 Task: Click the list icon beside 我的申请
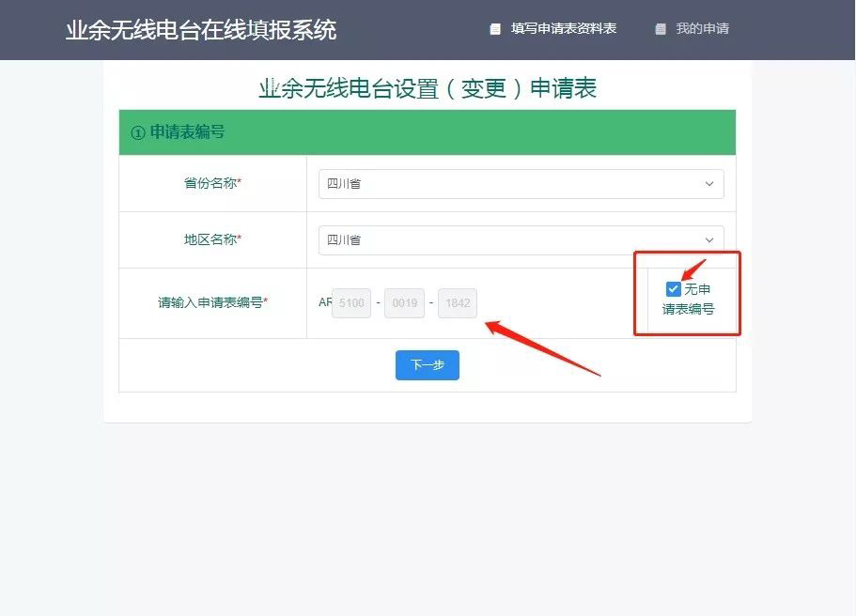(661, 29)
